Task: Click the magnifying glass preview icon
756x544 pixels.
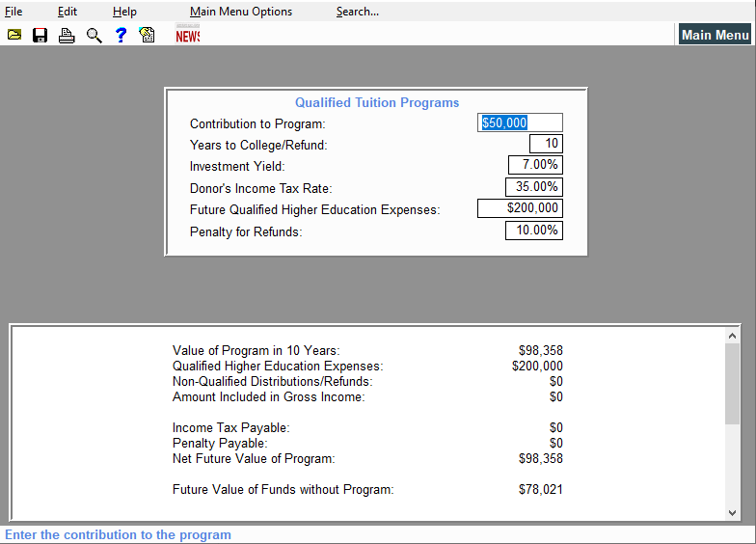Action: (x=94, y=36)
